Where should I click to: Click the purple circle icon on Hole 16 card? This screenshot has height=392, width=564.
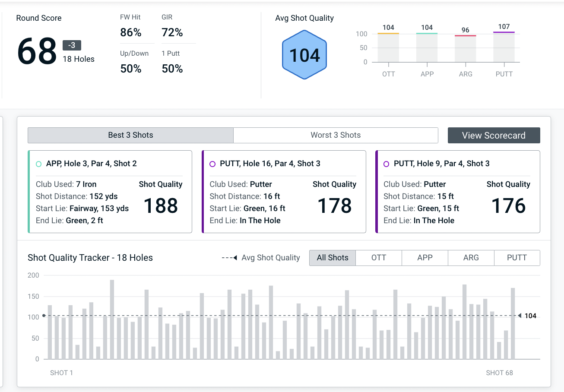coord(212,164)
